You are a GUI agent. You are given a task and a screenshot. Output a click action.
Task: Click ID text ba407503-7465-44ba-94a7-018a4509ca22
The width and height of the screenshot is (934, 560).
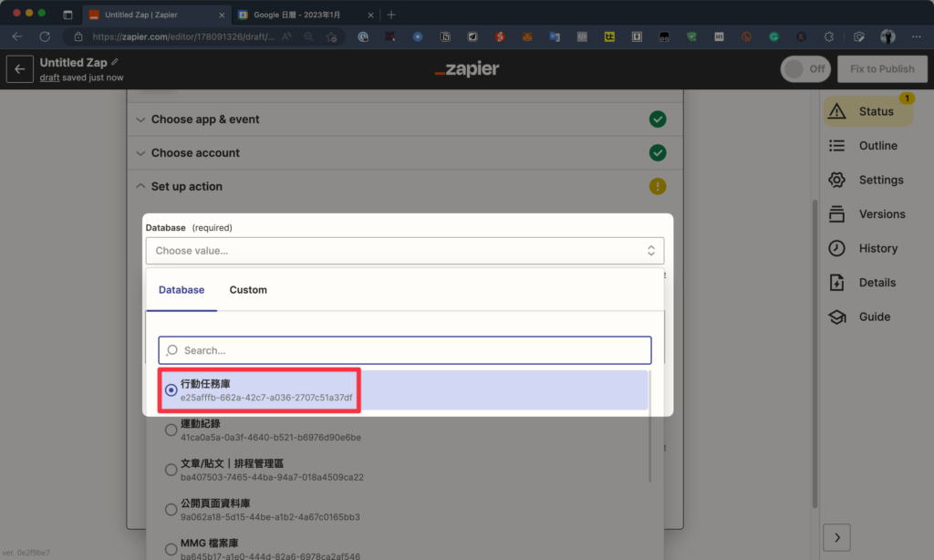click(x=272, y=478)
